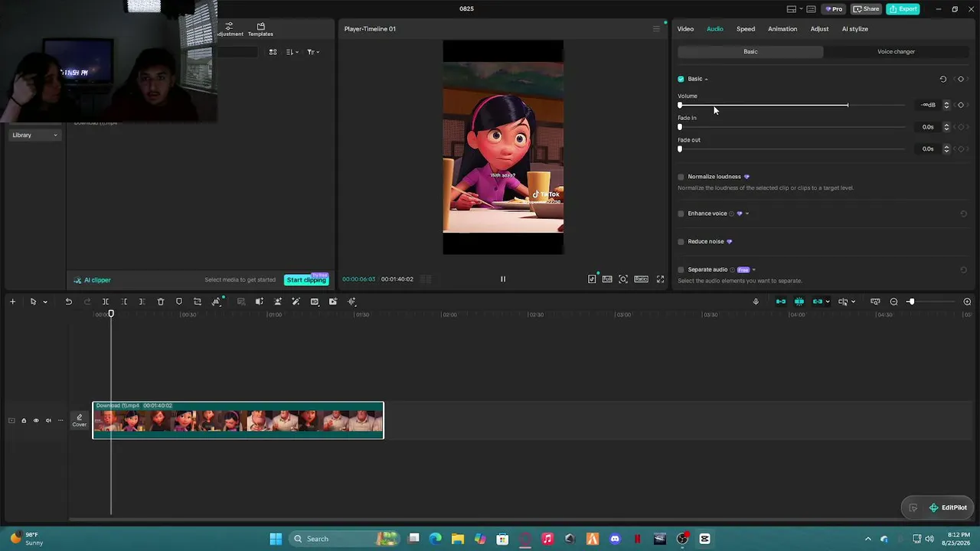Mute the video track audio
The width and height of the screenshot is (980, 551).
click(48, 420)
